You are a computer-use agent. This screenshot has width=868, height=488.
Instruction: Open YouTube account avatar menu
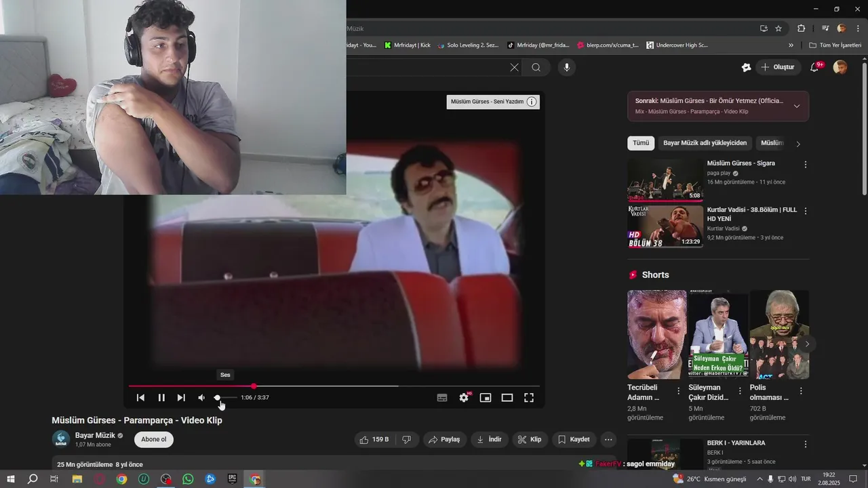[840, 67]
